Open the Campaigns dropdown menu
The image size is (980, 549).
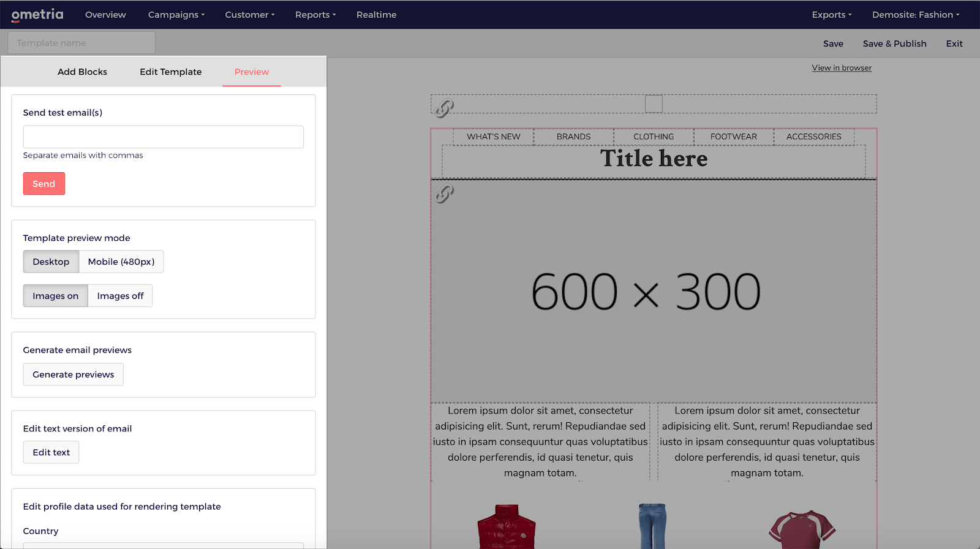176,15
